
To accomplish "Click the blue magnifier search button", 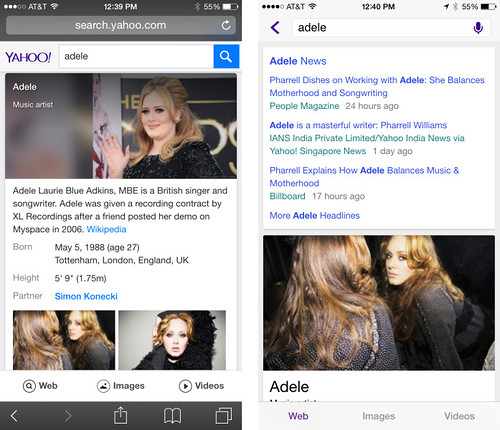I will [x=226, y=56].
